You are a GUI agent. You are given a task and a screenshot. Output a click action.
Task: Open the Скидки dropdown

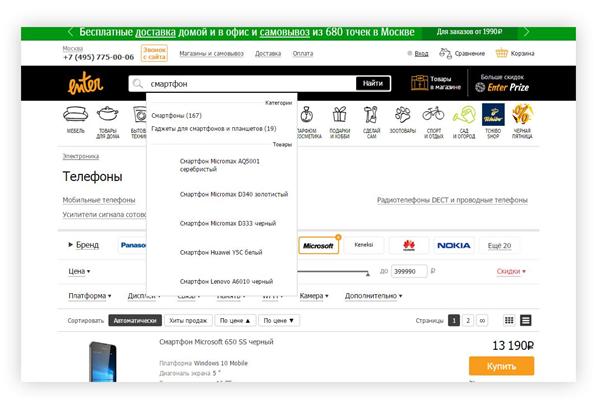point(511,271)
